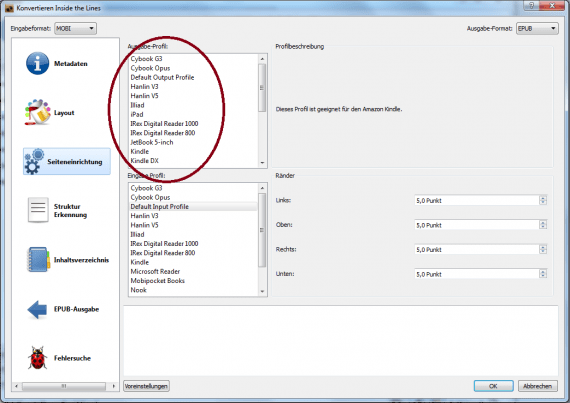Viewport: 570px width, 403px height.
Task: Click the calibre icon in the title bar
Action: (x=9, y=8)
